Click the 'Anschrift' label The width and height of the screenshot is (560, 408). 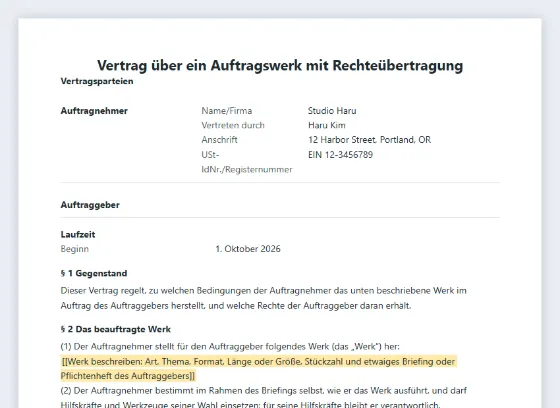(x=219, y=140)
